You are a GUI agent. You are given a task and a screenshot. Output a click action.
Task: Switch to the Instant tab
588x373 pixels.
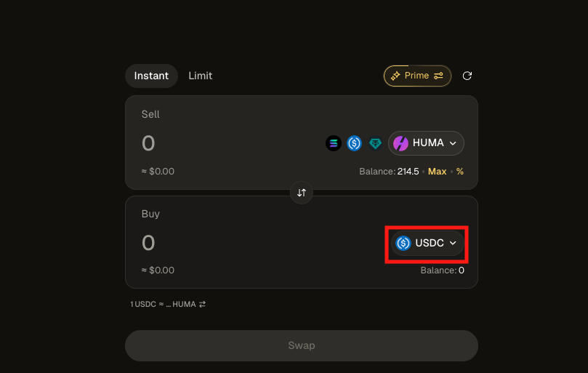(151, 76)
